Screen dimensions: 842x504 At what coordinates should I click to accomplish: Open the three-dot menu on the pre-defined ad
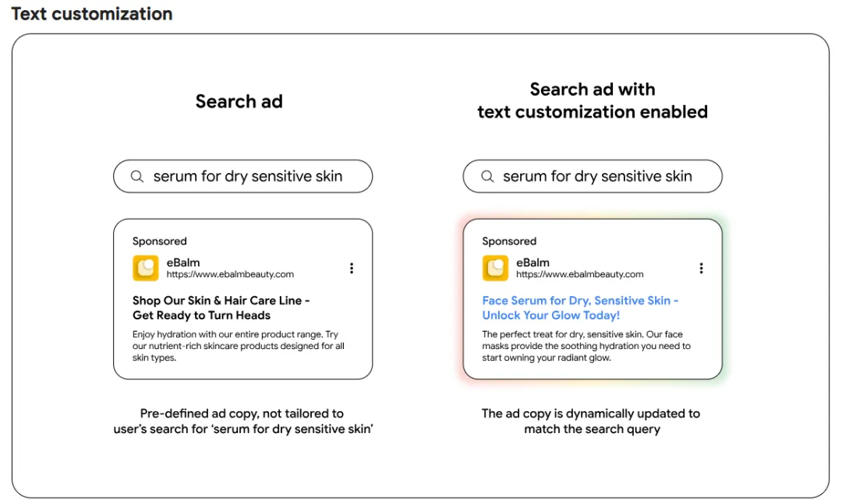tap(352, 268)
